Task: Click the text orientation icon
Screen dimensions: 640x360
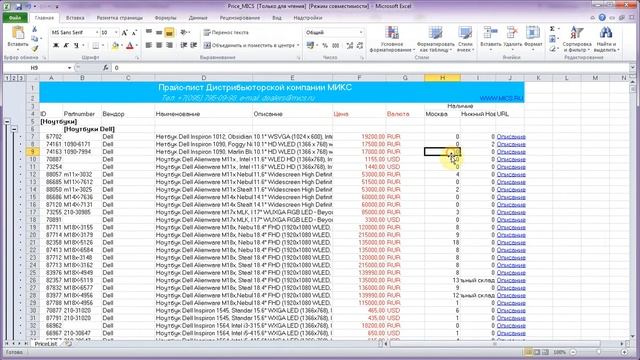Action: click(184, 32)
